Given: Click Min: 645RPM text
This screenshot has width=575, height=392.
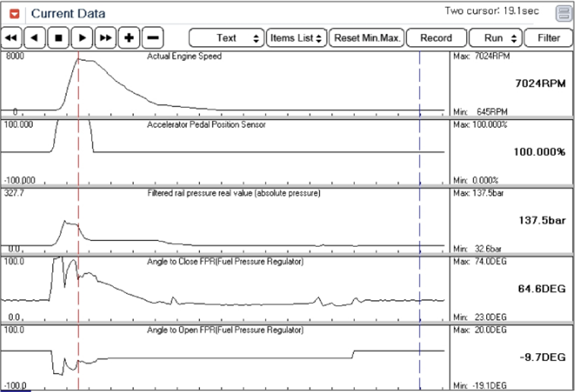Looking at the screenshot, I should [x=480, y=112].
